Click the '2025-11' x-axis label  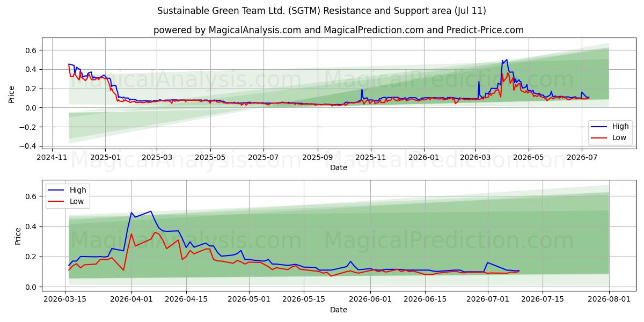[x=371, y=158]
